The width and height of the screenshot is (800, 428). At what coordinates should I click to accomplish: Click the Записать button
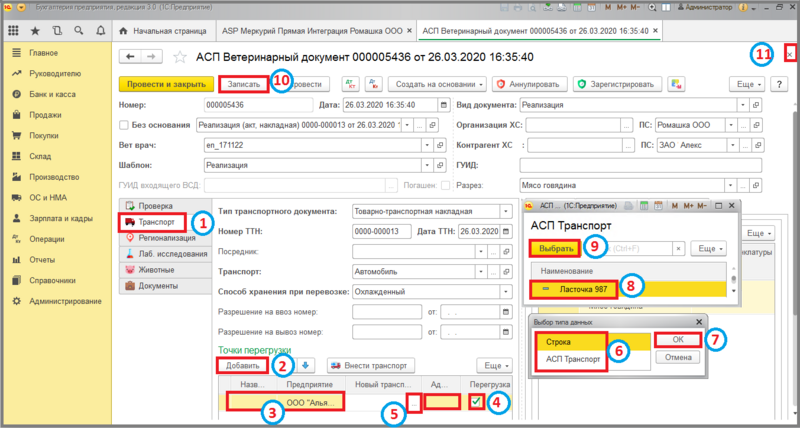click(243, 84)
